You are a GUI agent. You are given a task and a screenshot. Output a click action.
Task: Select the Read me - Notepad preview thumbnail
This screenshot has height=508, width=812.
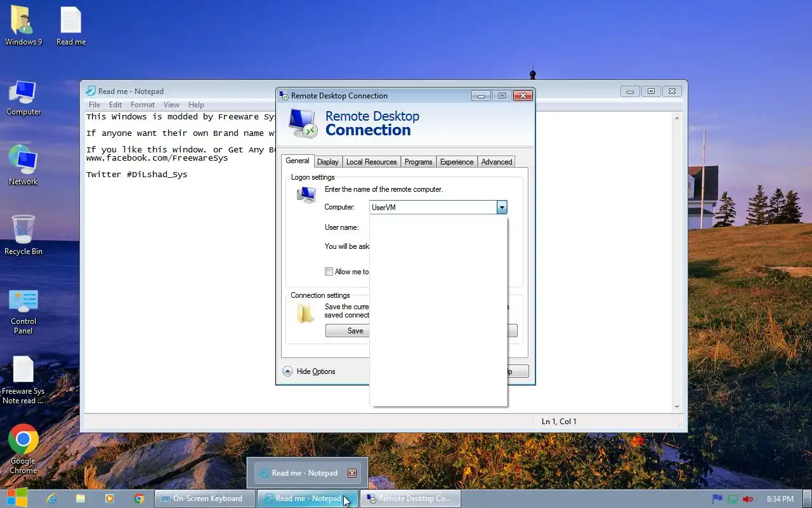[307, 473]
